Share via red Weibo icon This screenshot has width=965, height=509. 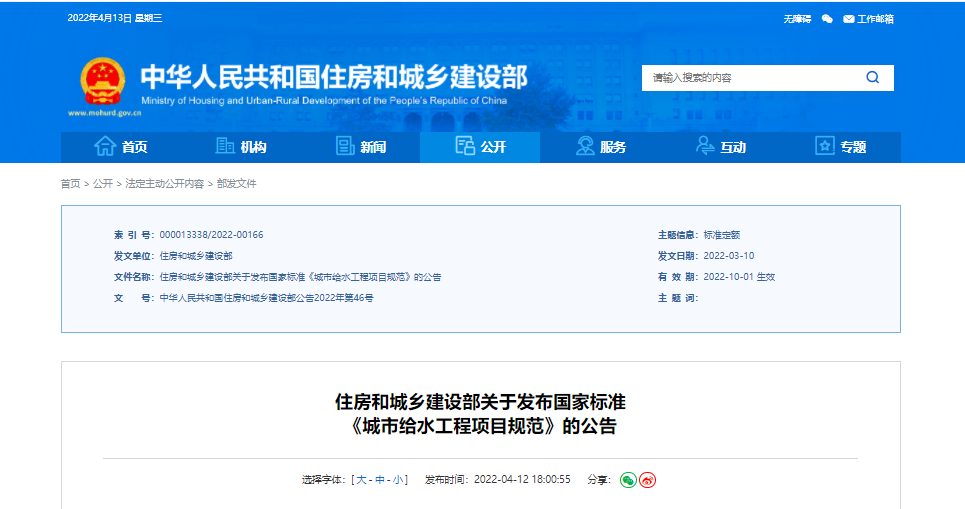(x=647, y=480)
